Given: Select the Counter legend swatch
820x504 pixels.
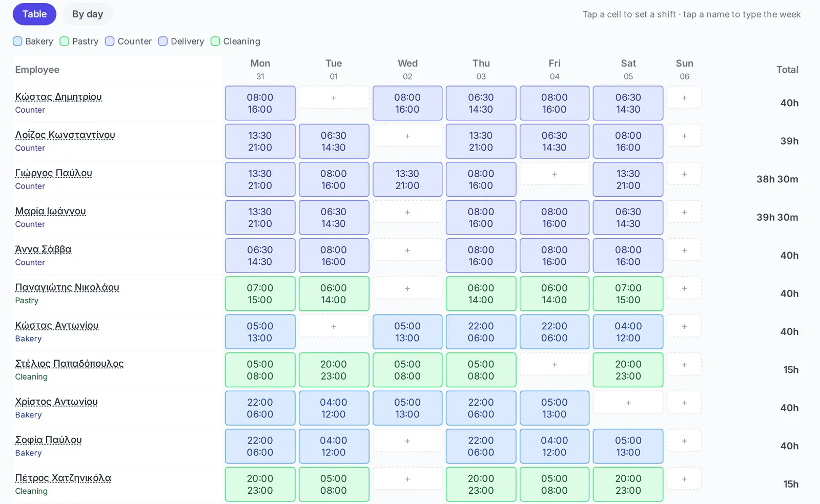Looking at the screenshot, I should (110, 41).
